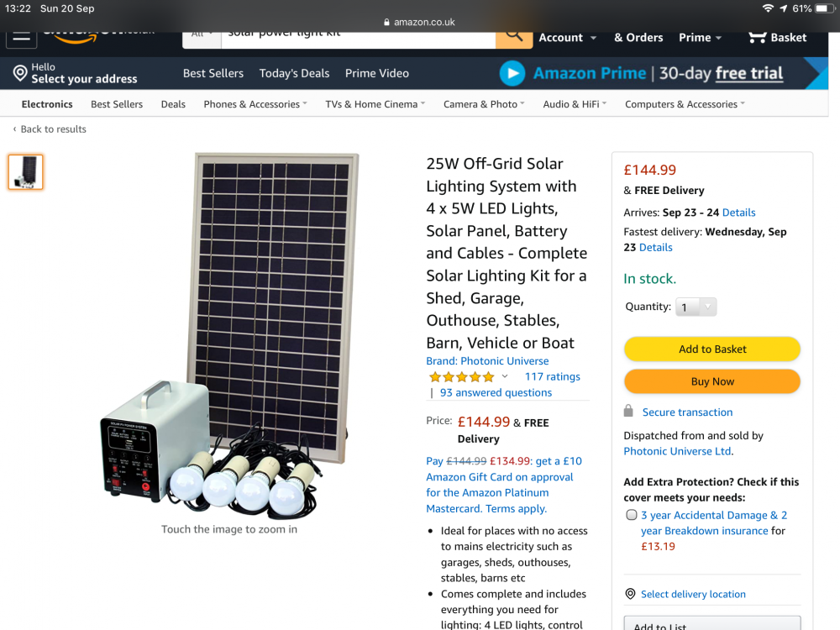Screen dimensions: 840x630
Task: Open the rating breakdown chevron
Action: click(505, 376)
